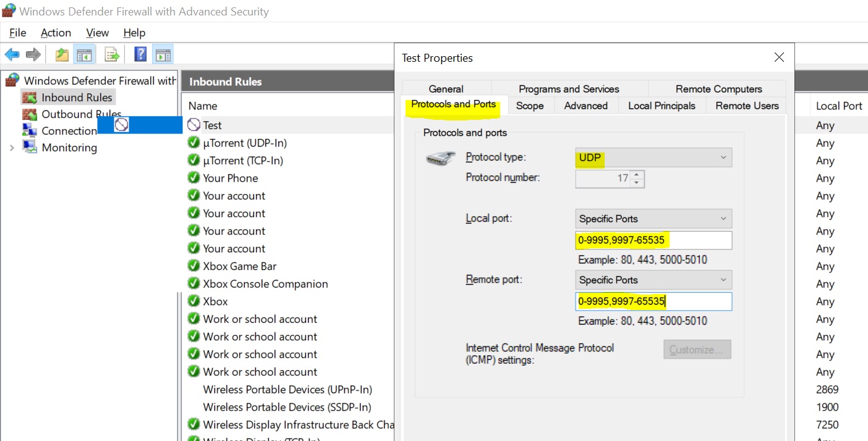Click the Outbound Rules brick wall icon
This screenshot has height=441, width=868.
30,114
